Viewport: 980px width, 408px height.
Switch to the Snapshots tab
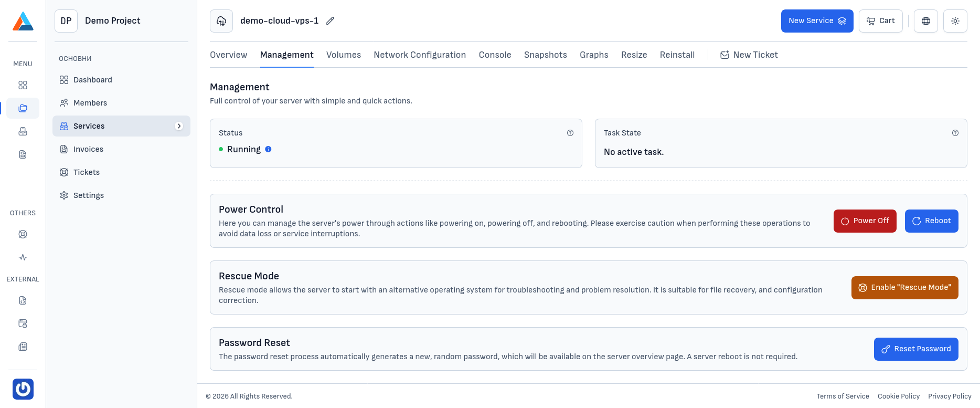pos(545,55)
